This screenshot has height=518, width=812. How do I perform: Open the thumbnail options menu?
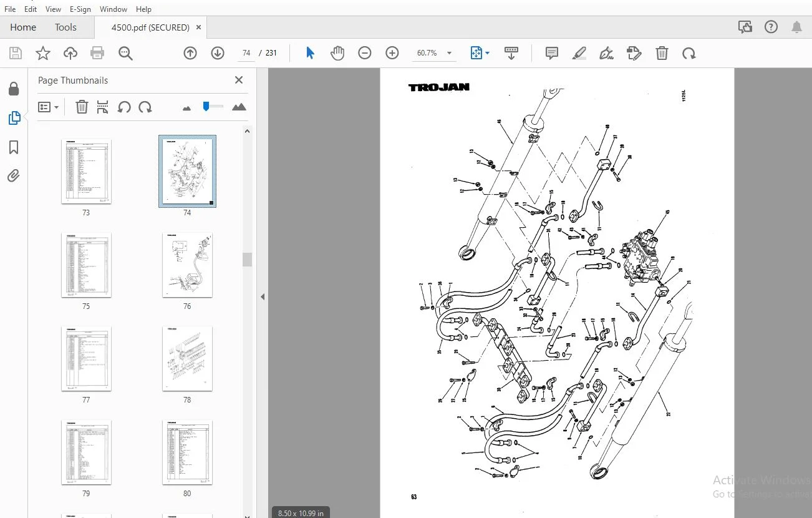coord(49,107)
